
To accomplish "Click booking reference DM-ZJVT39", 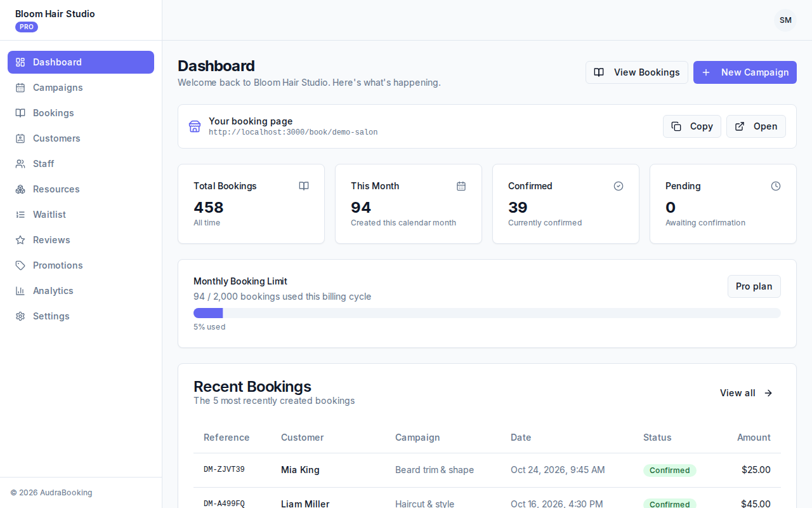I will (x=224, y=470).
